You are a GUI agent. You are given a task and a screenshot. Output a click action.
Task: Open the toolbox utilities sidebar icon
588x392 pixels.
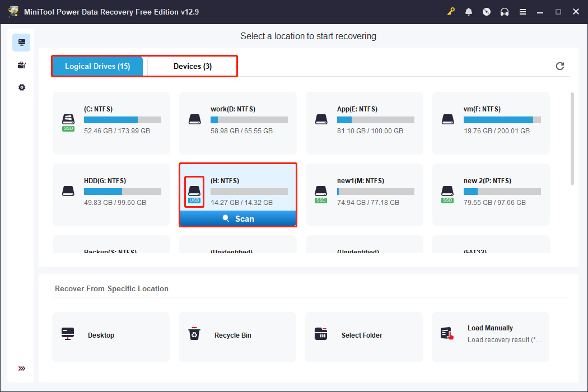[21, 65]
